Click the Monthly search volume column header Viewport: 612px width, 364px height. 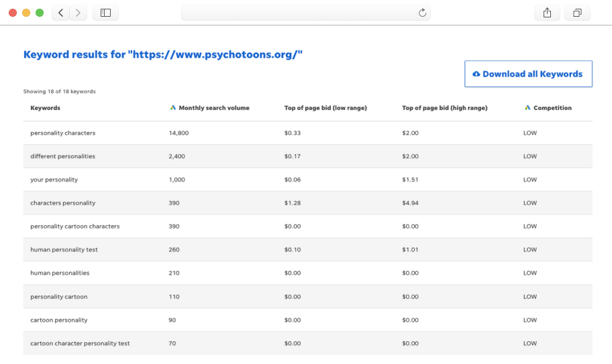[214, 108]
